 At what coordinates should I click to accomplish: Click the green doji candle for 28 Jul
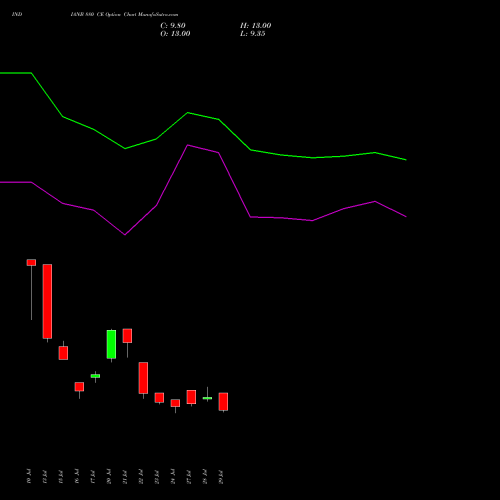(207, 398)
